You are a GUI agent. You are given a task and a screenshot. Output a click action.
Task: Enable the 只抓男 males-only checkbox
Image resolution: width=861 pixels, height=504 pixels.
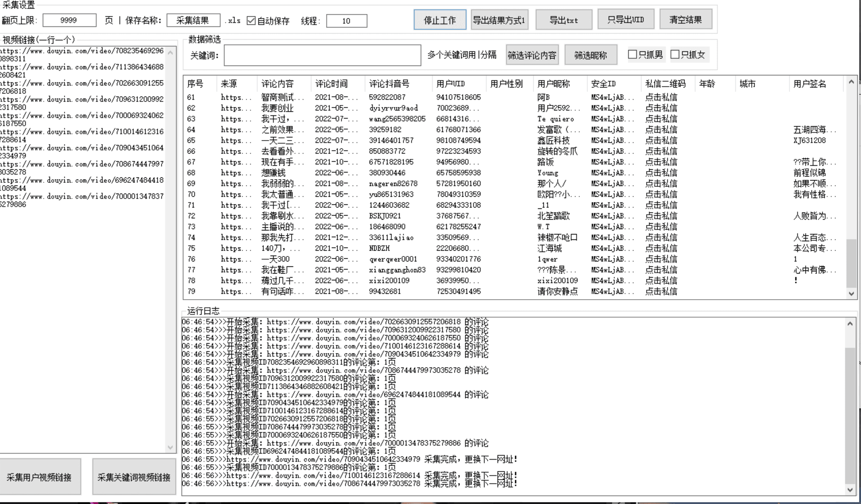(632, 54)
